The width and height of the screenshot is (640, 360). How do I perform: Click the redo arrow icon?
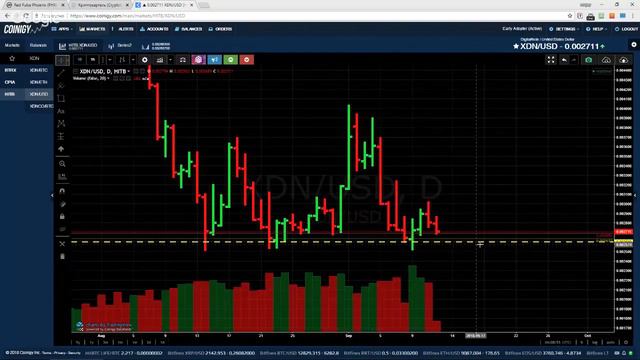tap(574, 60)
